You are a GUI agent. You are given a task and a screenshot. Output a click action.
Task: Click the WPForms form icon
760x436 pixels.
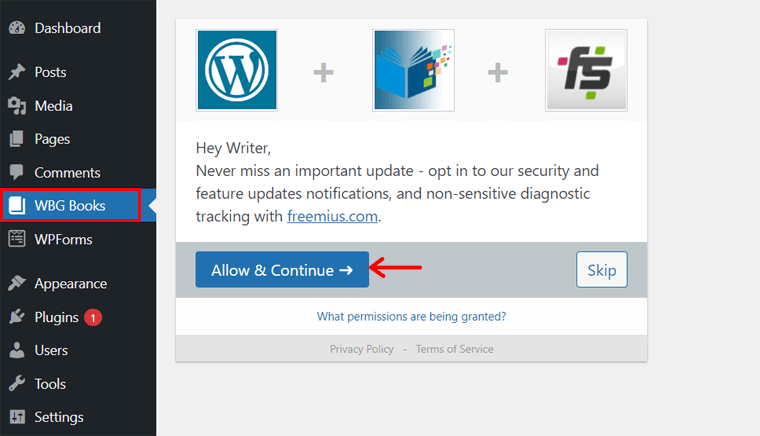[x=16, y=239]
